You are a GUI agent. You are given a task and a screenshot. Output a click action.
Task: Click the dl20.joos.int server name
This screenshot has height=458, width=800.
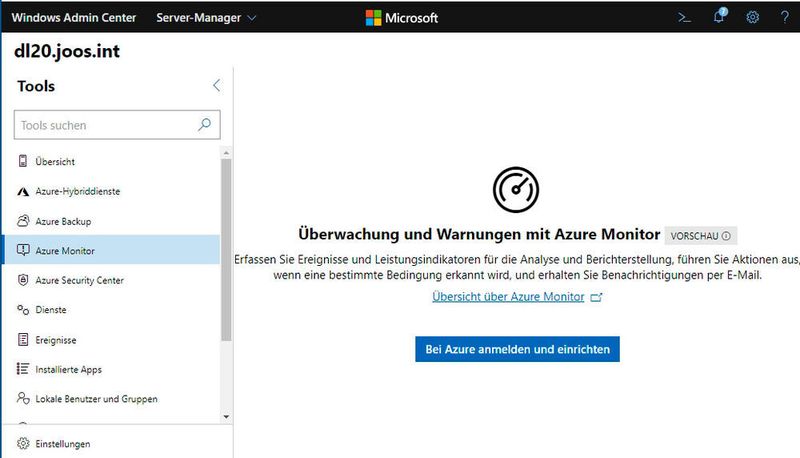coord(67,51)
